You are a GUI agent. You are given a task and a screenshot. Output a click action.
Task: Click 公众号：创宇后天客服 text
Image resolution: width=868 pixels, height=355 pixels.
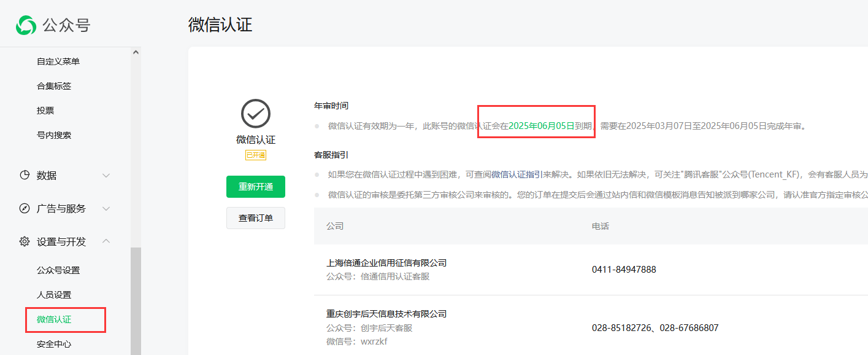click(x=369, y=328)
